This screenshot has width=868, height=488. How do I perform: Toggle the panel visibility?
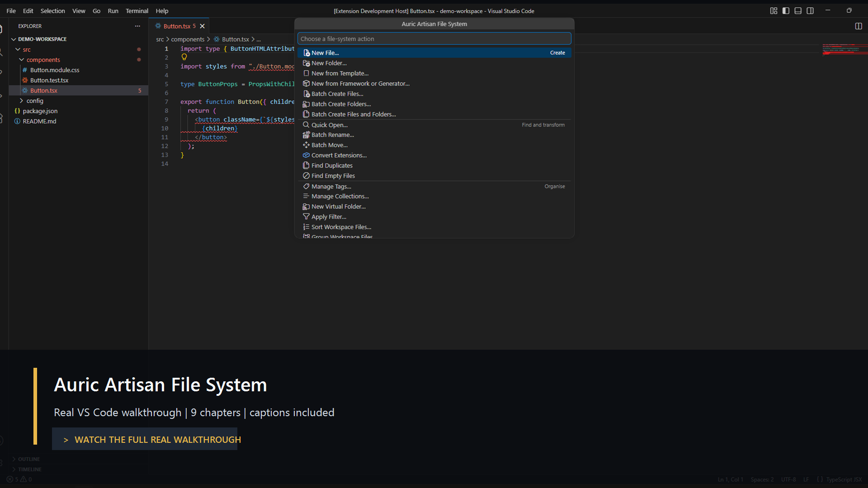pos(798,11)
